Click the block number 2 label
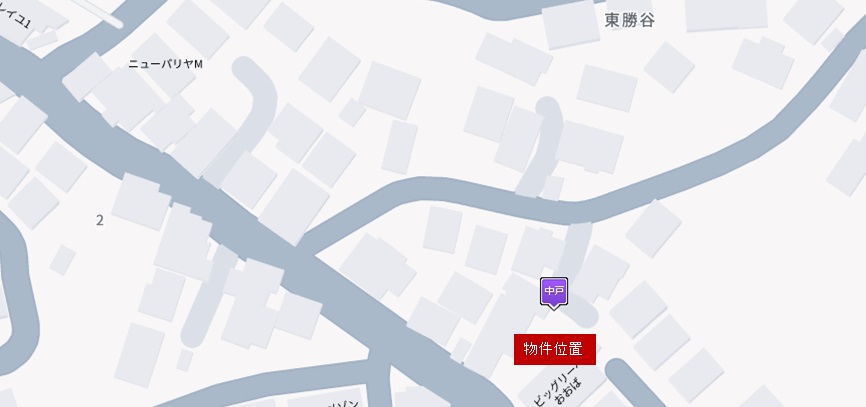866x407 pixels. point(99,220)
